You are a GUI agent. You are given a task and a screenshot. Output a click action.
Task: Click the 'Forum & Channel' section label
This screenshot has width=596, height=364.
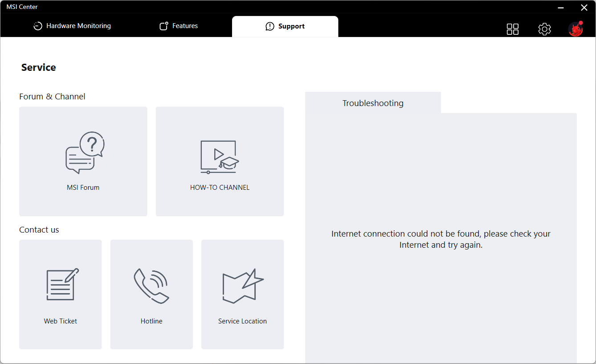[x=52, y=96]
